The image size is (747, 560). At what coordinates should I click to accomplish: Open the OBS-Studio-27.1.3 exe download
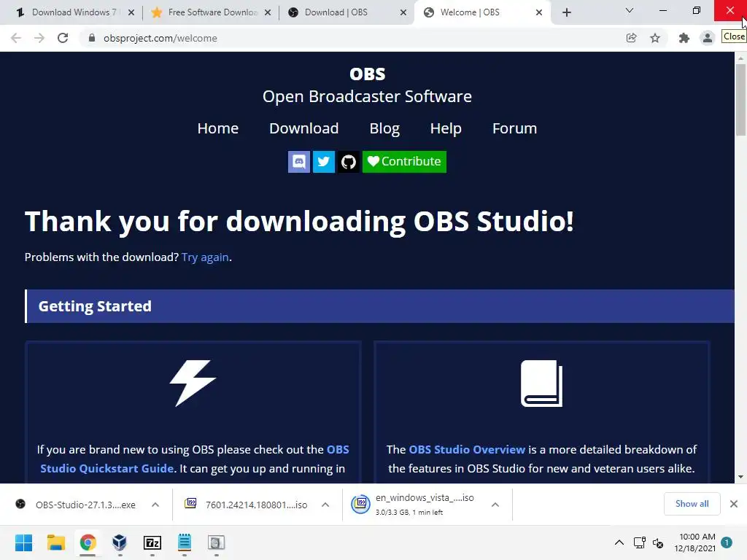(76, 505)
